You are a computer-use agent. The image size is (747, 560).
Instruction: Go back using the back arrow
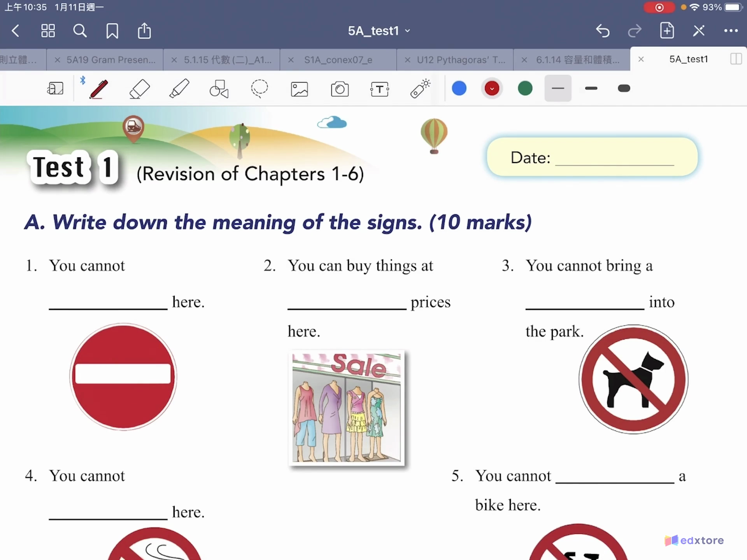point(16,31)
